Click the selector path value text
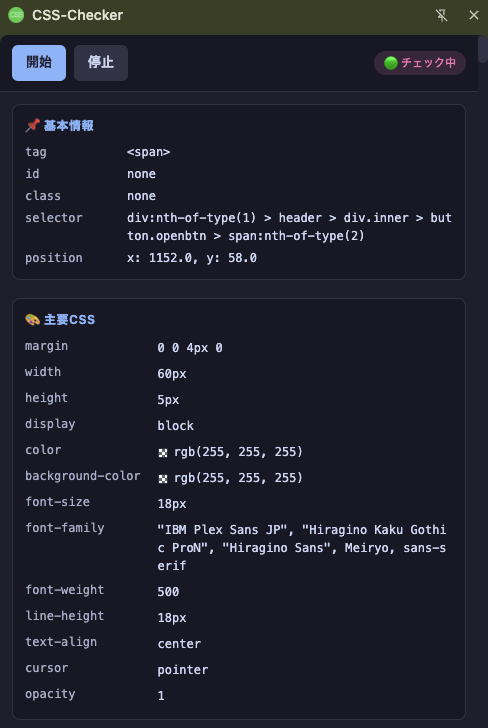The width and height of the screenshot is (488, 728). (289, 227)
